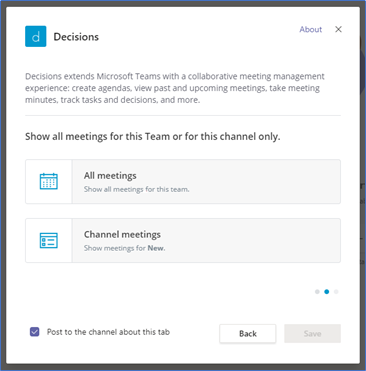
Task: Select the Channel meetings option card
Action: click(183, 240)
